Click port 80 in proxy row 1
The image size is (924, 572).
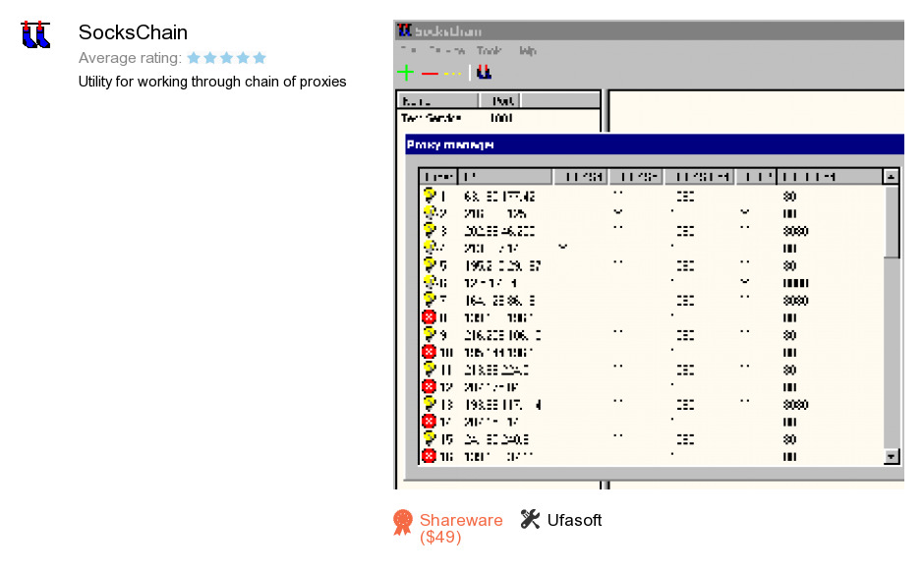tap(789, 197)
